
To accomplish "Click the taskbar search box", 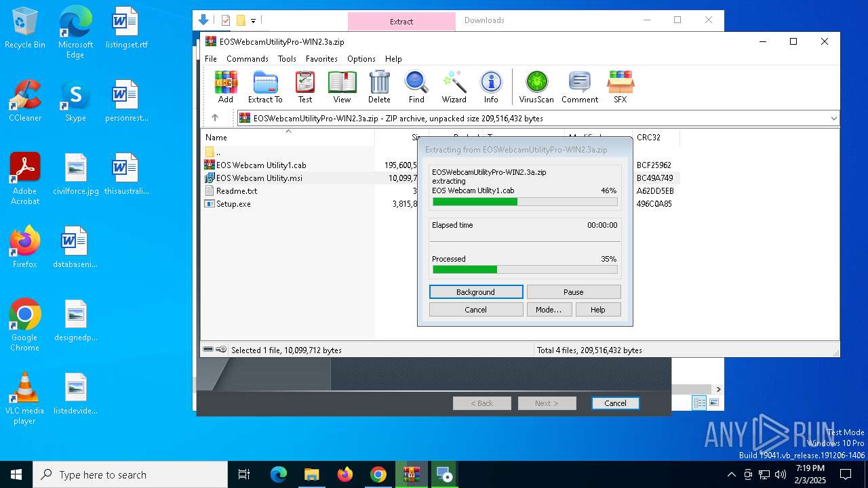I will tap(130, 474).
